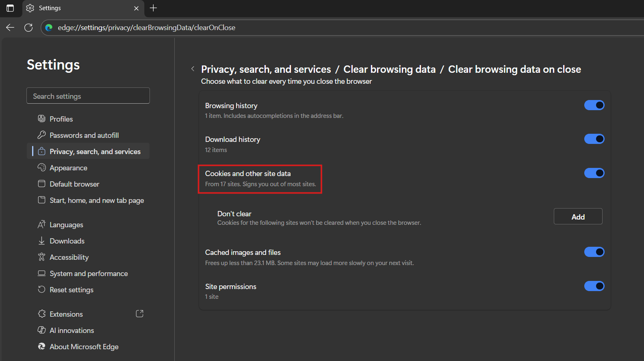Click the browser back arrow icon
644x361 pixels.
tap(10, 28)
